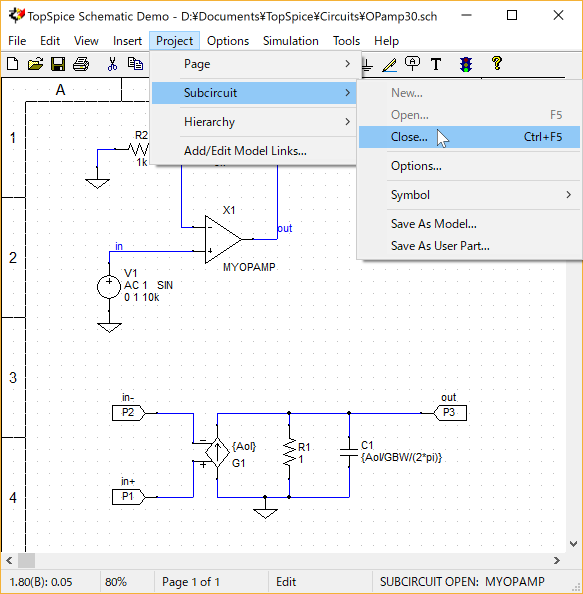
Task: Expand the Hierarchy submenu
Action: click(x=254, y=122)
